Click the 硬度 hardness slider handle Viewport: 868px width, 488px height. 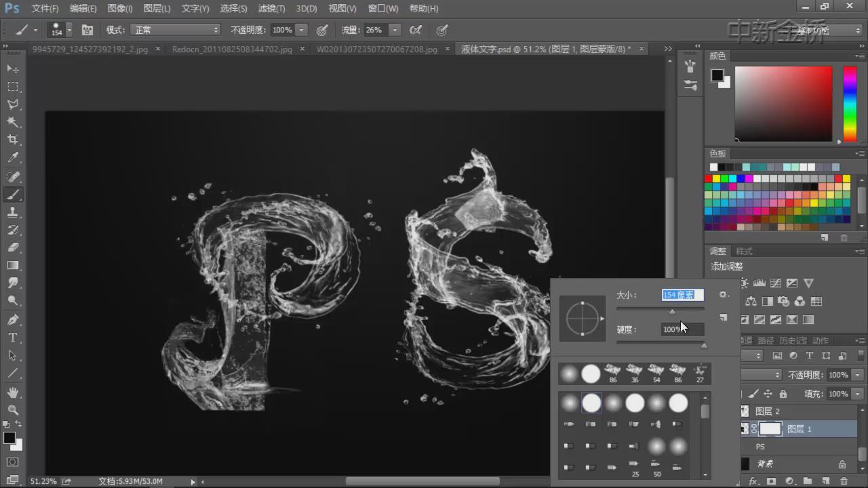pyautogui.click(x=704, y=346)
